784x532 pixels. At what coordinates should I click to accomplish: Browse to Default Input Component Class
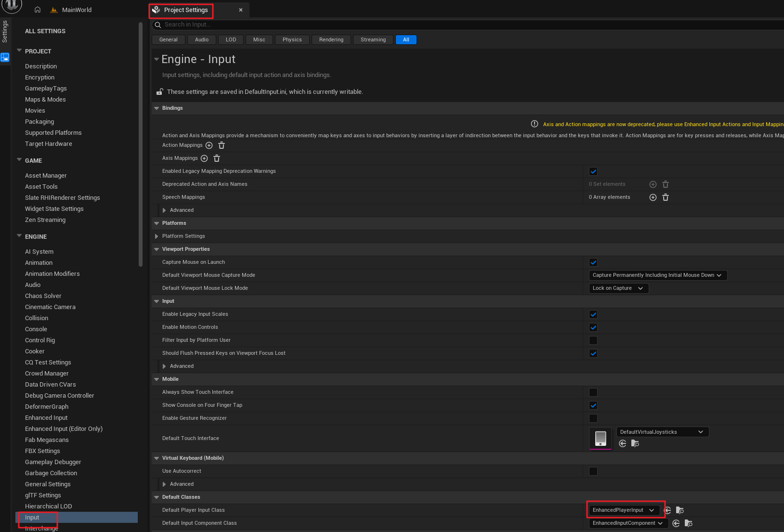[689, 523]
